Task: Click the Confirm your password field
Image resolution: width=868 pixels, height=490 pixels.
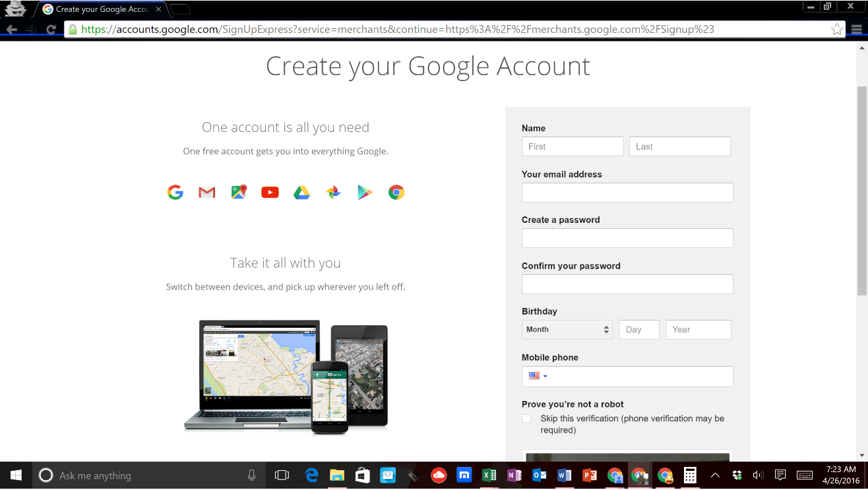Action: [x=627, y=284]
